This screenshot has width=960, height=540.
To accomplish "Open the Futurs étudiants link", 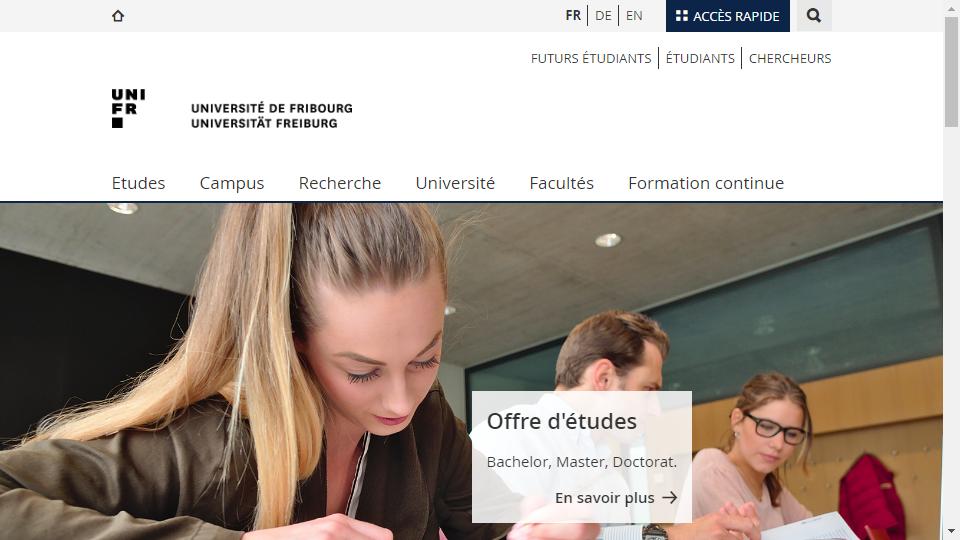I will (x=591, y=58).
